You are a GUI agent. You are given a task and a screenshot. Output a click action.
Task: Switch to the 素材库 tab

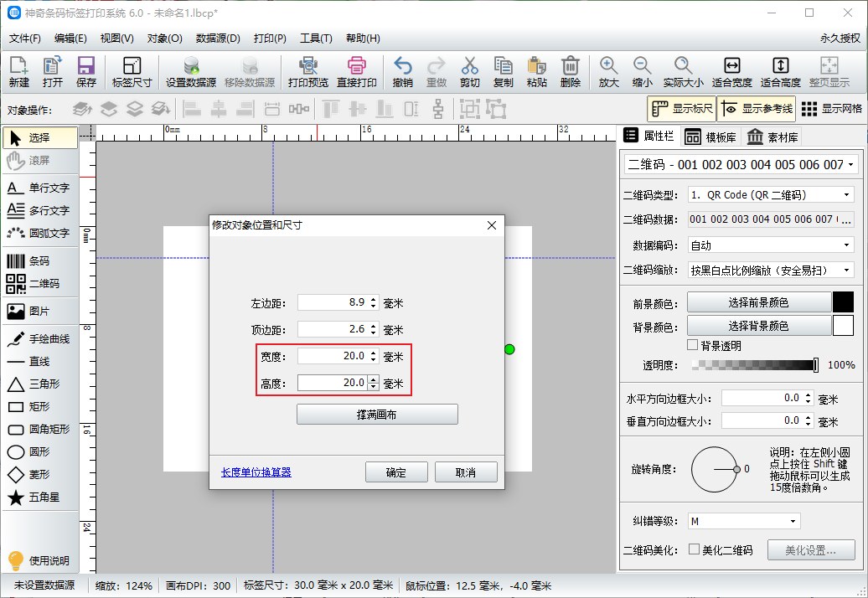(772, 137)
